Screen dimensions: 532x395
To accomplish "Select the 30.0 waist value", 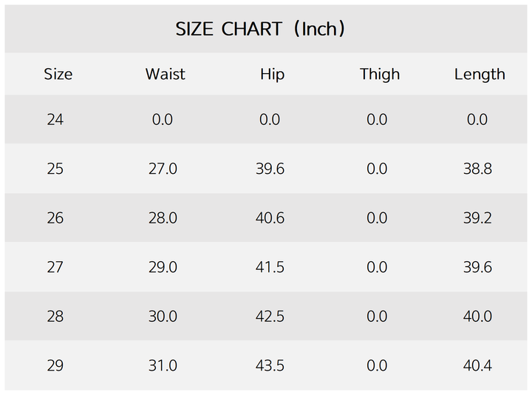I will tap(163, 317).
